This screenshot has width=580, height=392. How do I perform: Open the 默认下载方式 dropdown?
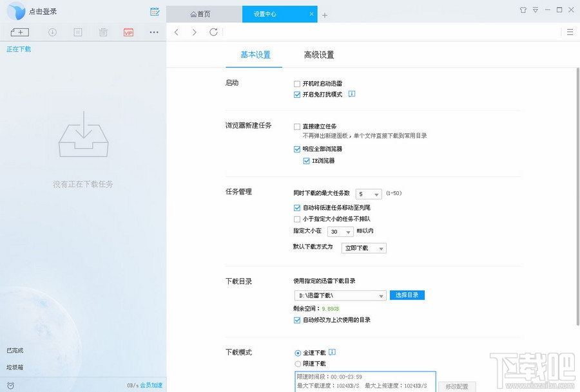tap(363, 247)
